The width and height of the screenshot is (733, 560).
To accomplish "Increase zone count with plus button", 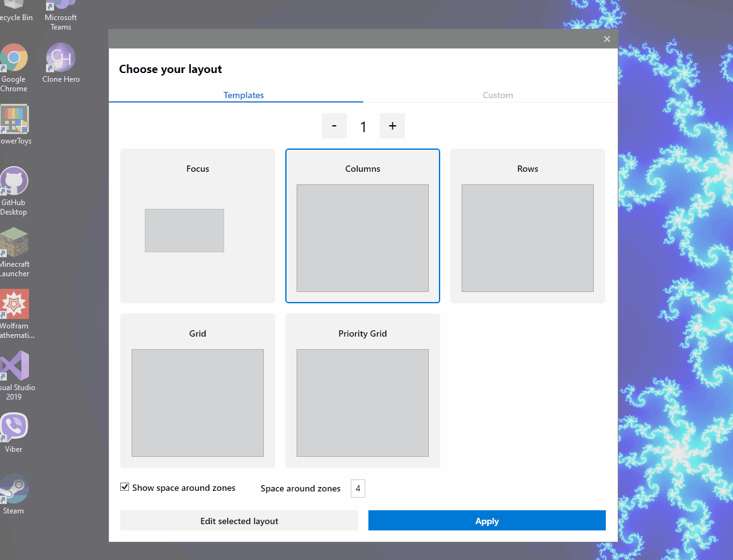I will [392, 126].
